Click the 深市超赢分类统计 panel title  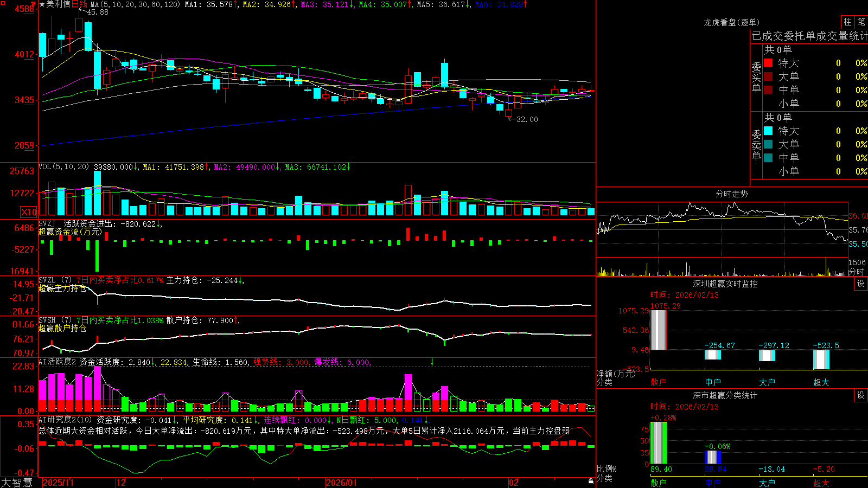pyautogui.click(x=725, y=395)
